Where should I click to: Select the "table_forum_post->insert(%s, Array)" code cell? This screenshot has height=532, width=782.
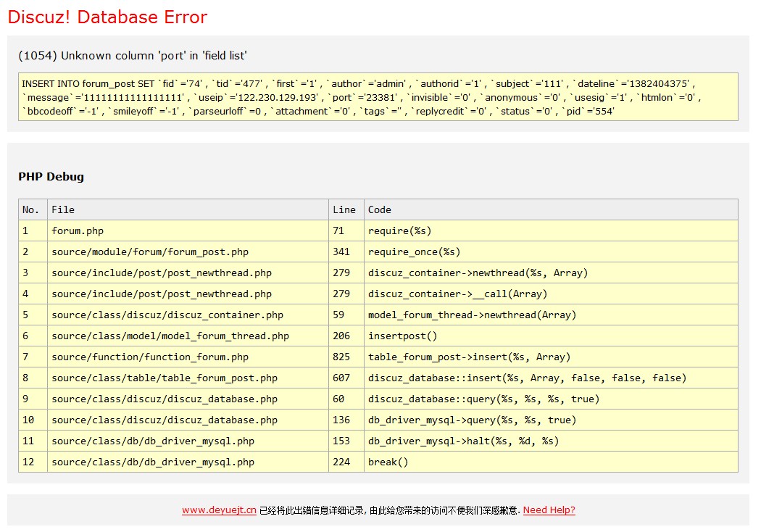pos(551,357)
